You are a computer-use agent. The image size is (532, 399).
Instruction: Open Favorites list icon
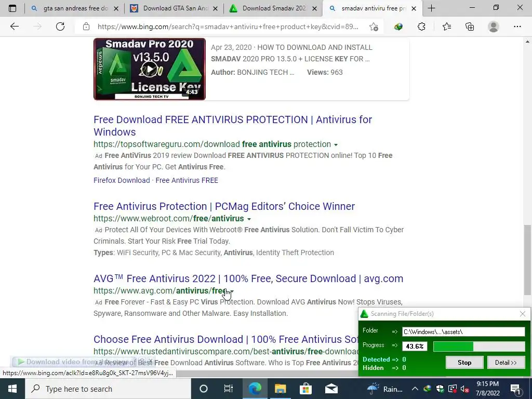(x=446, y=26)
